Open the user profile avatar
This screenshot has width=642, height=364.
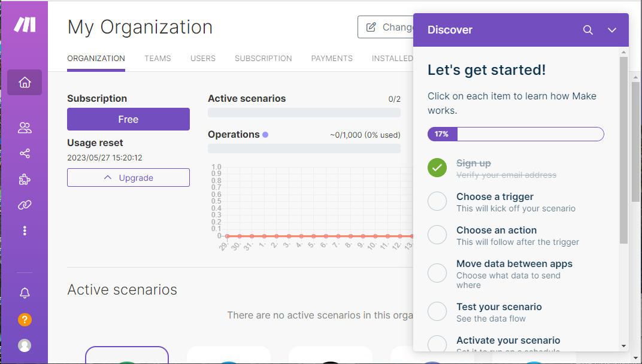click(x=25, y=345)
